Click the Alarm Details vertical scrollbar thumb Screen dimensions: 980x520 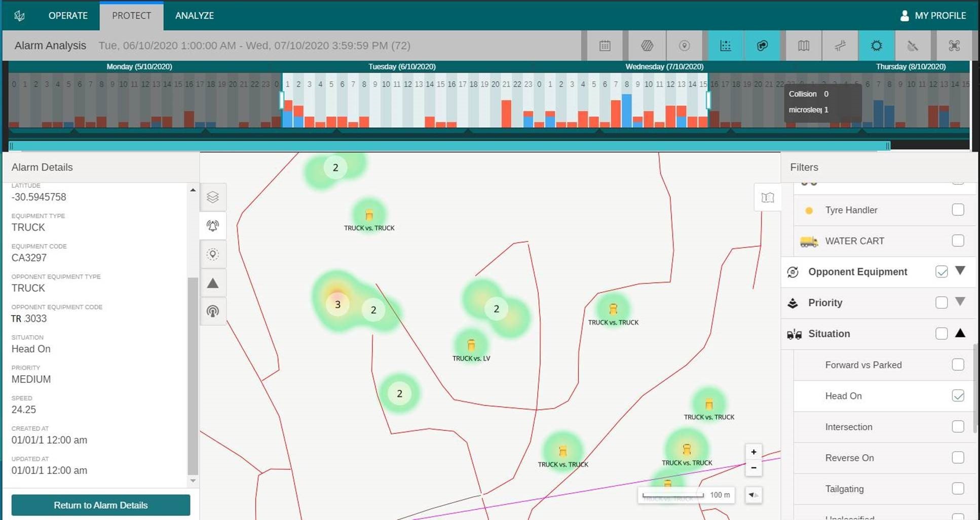[193, 376]
